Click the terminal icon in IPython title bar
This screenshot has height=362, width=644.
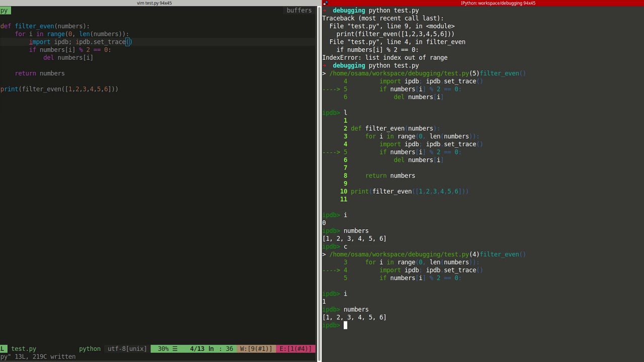point(326,3)
